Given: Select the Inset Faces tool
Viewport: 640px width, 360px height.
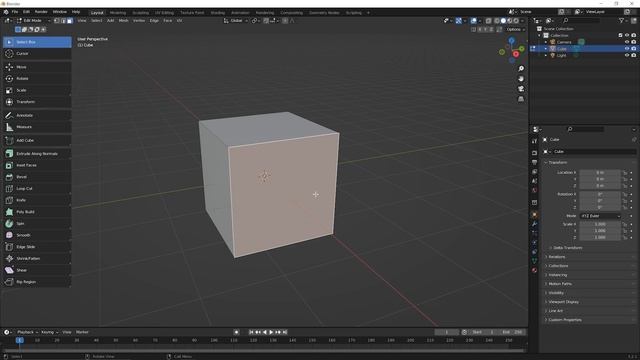Looking at the screenshot, I should tap(37, 165).
